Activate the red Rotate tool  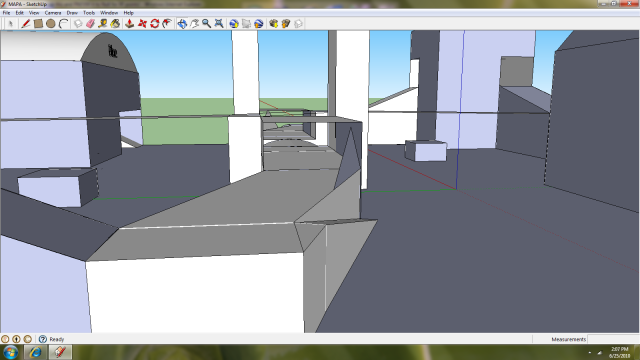154,24
